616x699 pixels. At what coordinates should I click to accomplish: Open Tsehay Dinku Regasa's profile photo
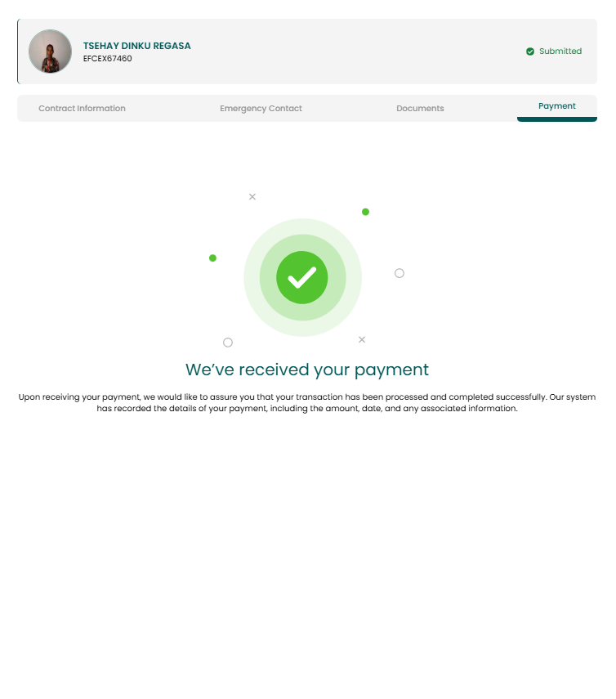click(x=51, y=52)
